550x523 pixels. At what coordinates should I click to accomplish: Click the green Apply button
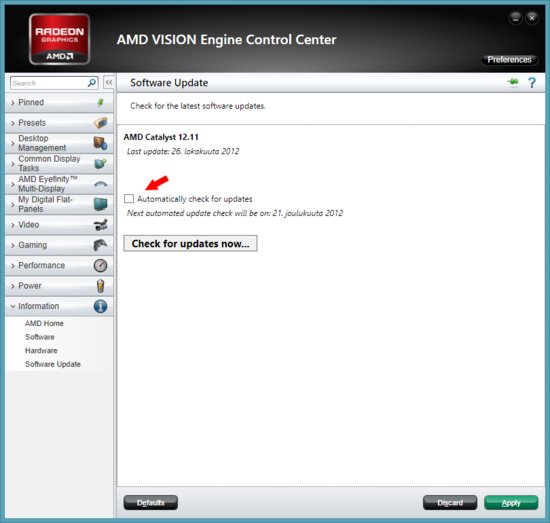coord(511,503)
